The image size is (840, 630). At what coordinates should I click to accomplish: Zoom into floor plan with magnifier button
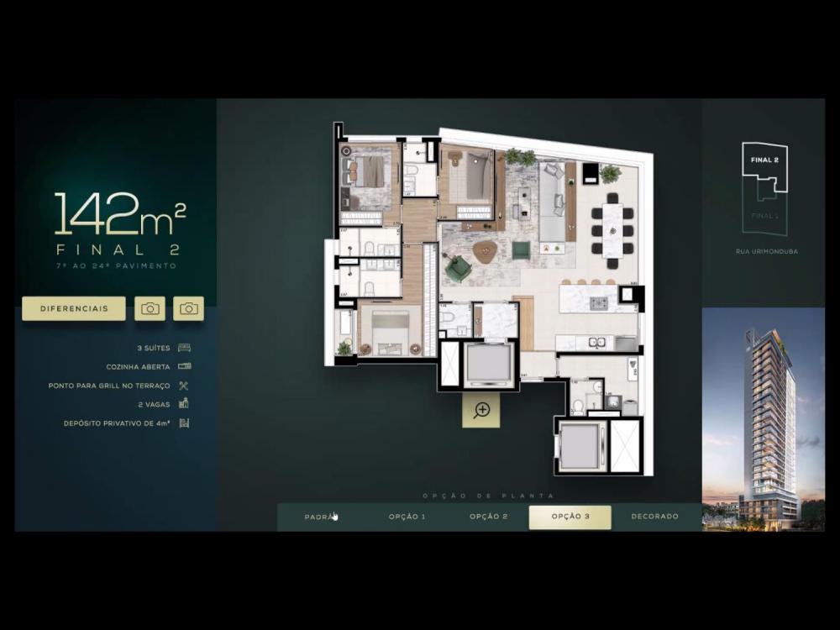481,410
